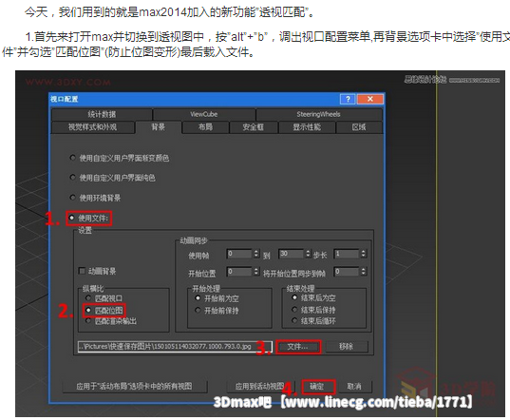Click the 开始位置 value field
Screen dimensions: 510x420
pyautogui.click(x=239, y=272)
